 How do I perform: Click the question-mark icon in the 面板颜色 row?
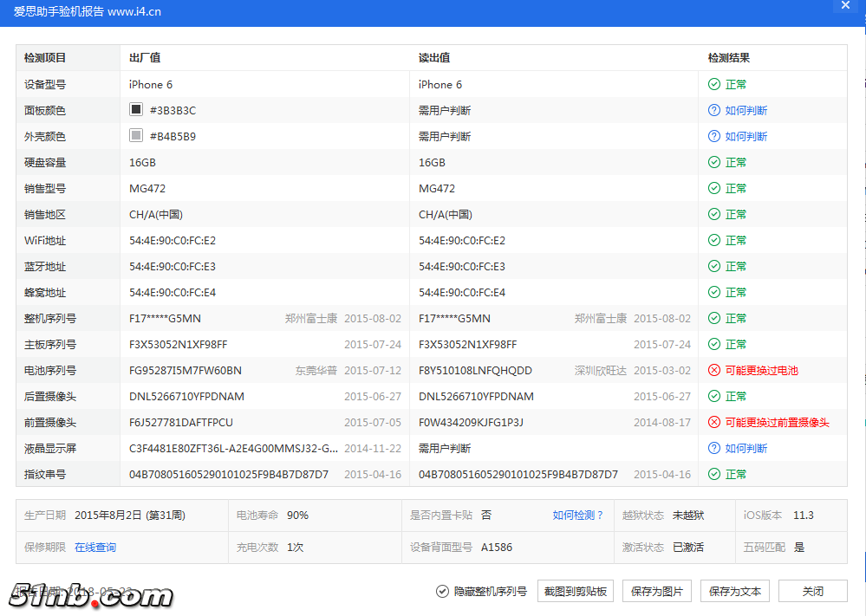coord(714,111)
